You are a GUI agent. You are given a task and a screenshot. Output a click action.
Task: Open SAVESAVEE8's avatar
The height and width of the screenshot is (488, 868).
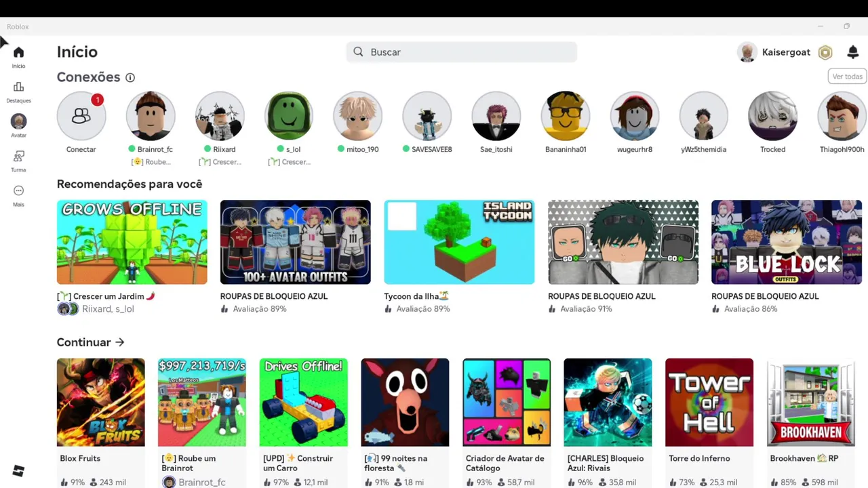click(x=427, y=116)
